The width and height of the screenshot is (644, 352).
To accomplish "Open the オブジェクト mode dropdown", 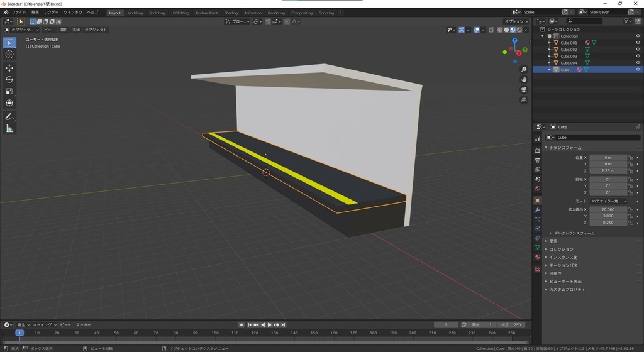I will pos(22,30).
